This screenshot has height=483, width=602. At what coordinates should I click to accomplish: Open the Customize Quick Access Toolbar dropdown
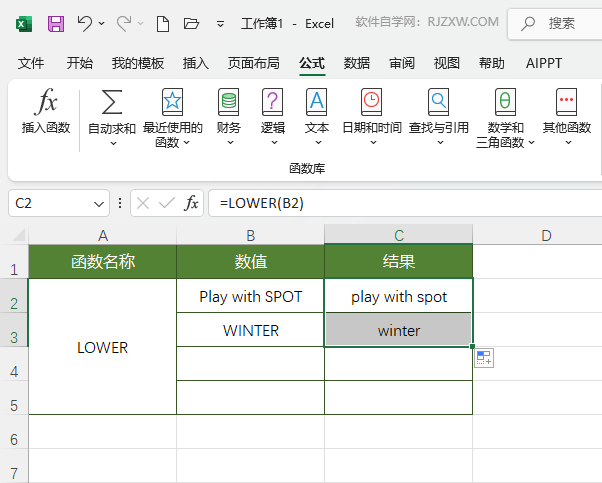(x=231, y=22)
